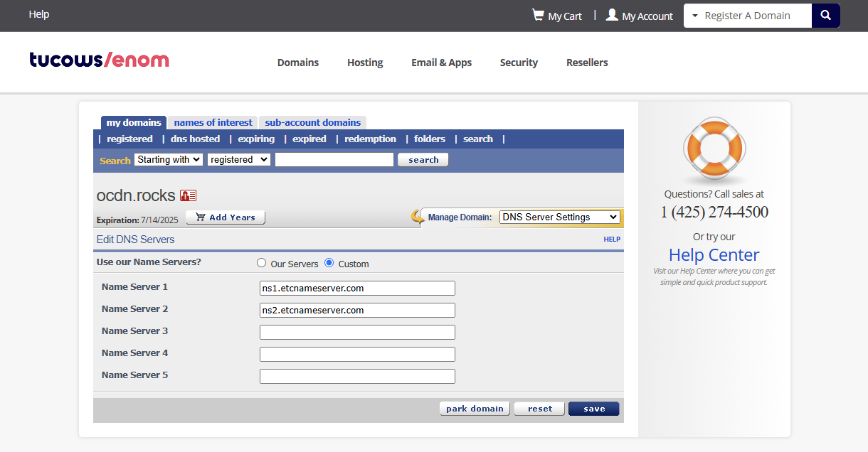Open the Starting with dropdown
Image resolution: width=868 pixels, height=452 pixels.
tap(169, 160)
